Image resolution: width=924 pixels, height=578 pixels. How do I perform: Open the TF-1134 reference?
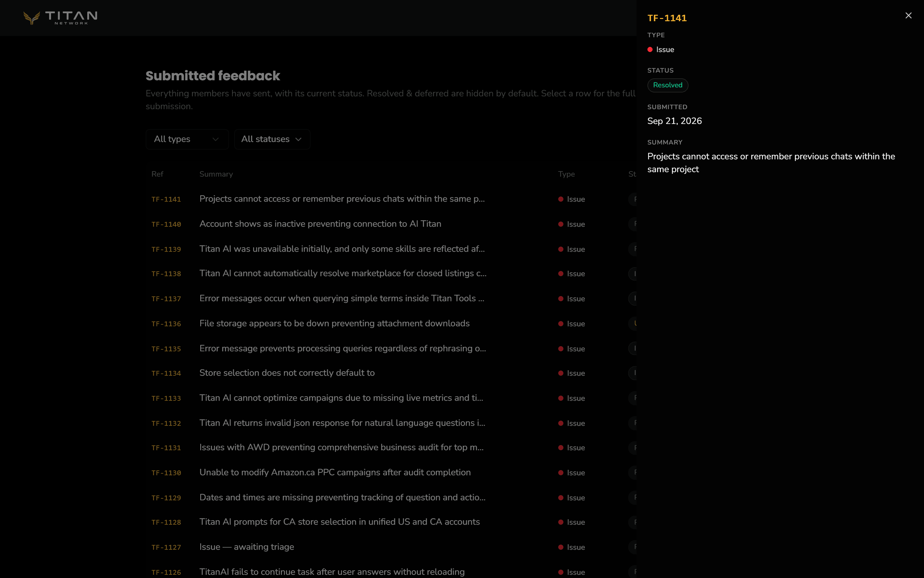(x=166, y=373)
